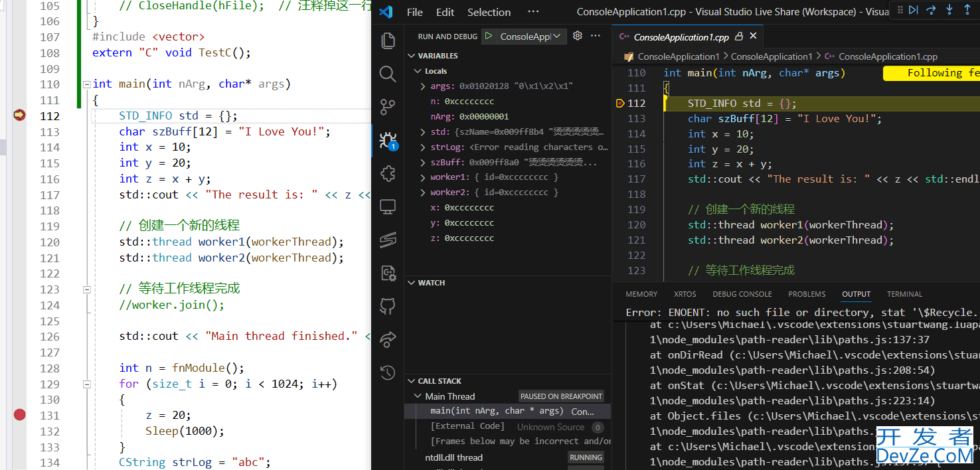The height and width of the screenshot is (470, 980).
Task: Select the Run and Debug bug icon
Action: 388,140
